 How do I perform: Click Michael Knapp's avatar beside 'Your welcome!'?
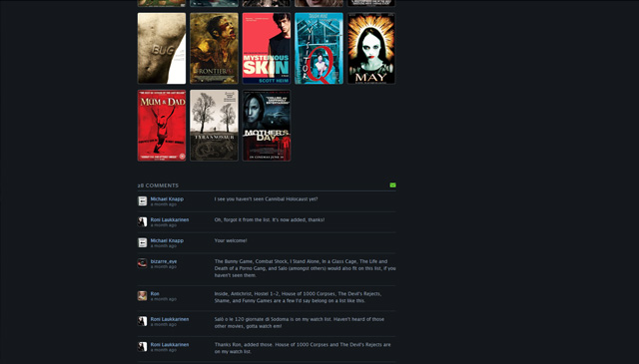click(x=142, y=242)
